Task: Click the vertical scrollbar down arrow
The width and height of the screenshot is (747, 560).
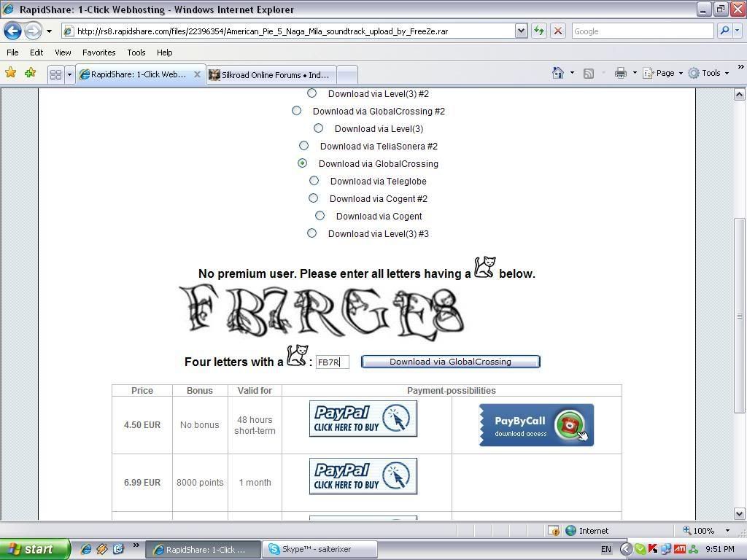Action: point(739,514)
